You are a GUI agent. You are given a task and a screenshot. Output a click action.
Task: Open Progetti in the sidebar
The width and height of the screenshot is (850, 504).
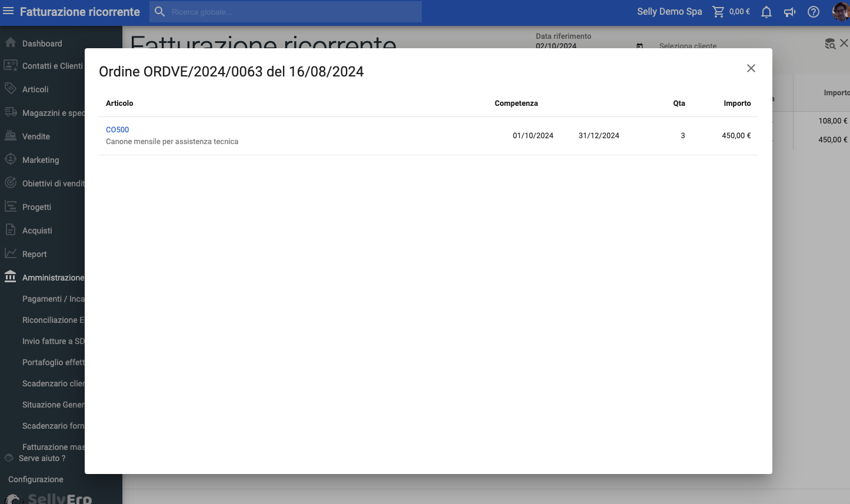coord(36,207)
